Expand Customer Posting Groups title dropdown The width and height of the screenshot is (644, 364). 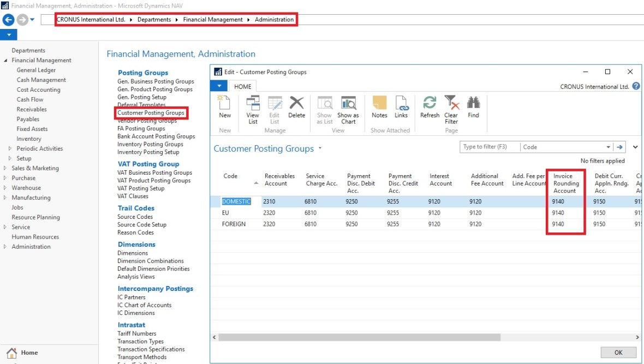tap(320, 148)
